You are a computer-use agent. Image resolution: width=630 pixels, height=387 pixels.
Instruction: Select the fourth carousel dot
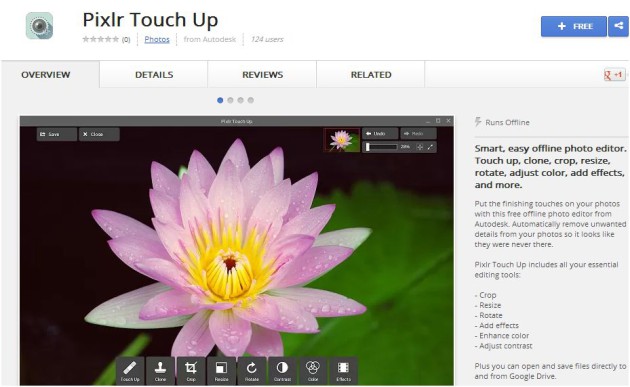251,100
